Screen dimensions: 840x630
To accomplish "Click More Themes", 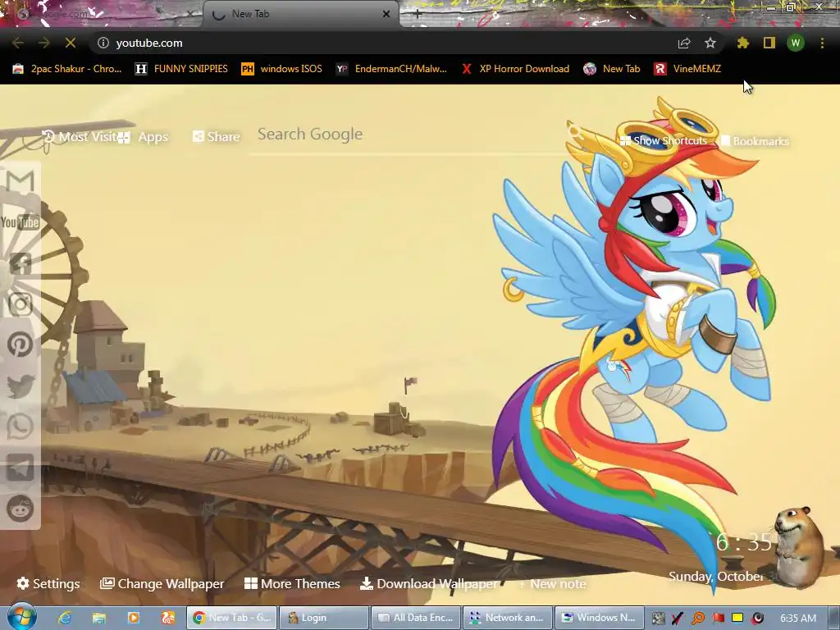I will click(292, 583).
